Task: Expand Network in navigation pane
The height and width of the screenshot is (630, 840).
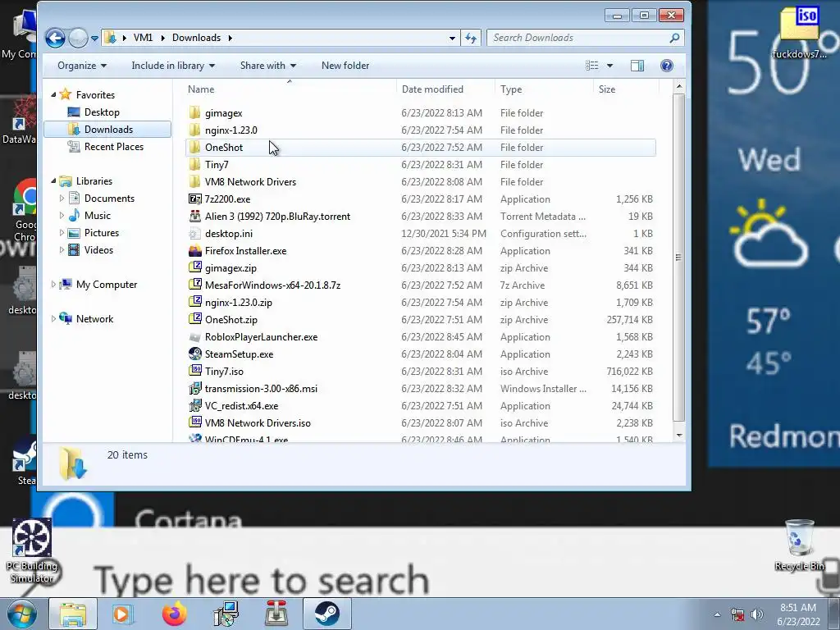Action: pos(53,319)
